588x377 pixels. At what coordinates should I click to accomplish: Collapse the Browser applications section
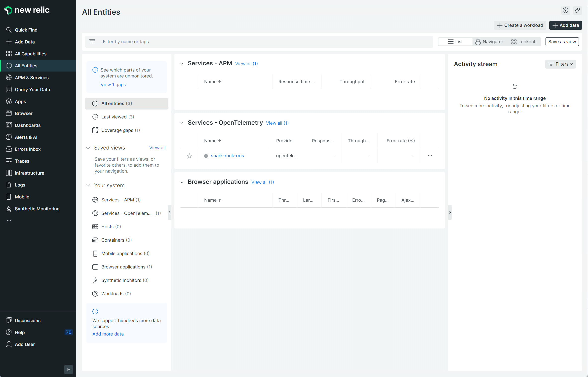click(182, 182)
